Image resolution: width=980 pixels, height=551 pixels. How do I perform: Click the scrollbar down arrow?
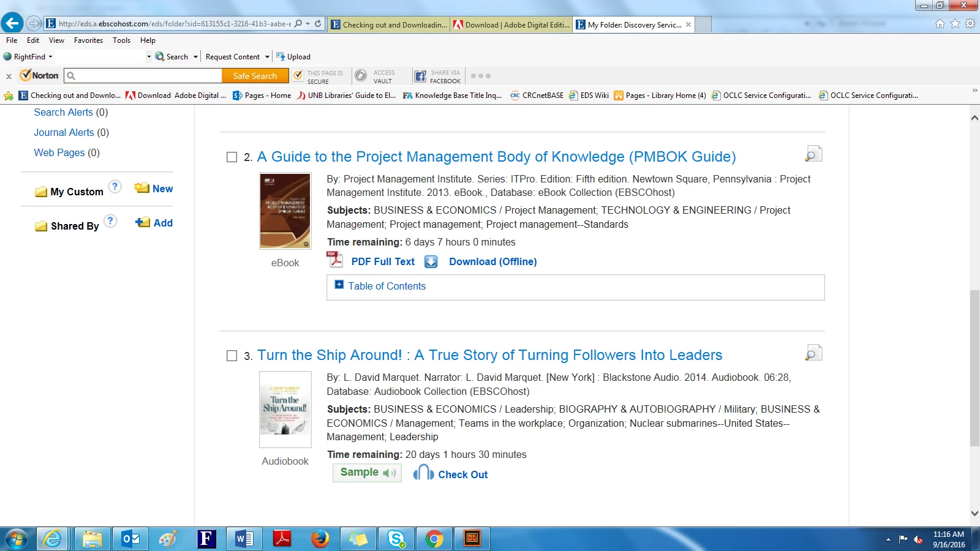point(974,514)
